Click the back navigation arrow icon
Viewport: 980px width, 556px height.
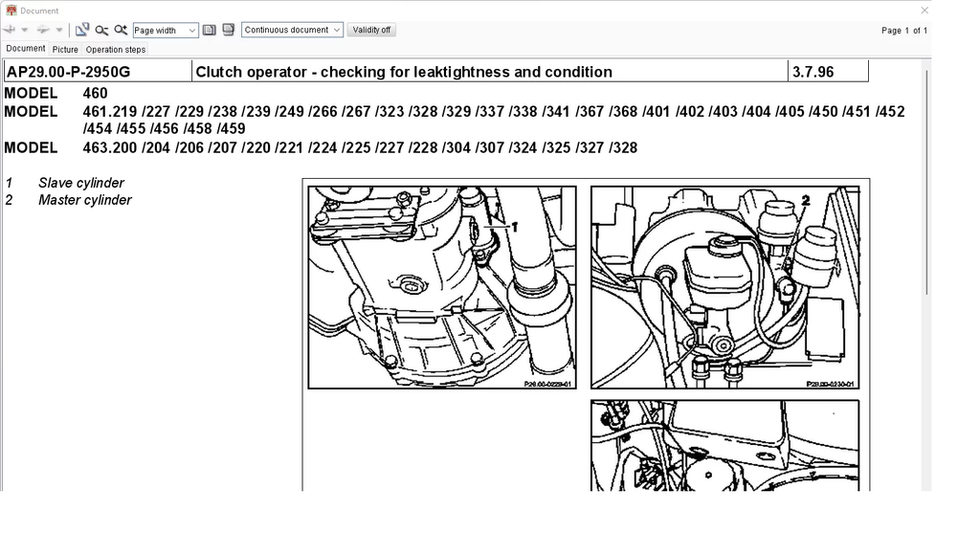click(11, 30)
